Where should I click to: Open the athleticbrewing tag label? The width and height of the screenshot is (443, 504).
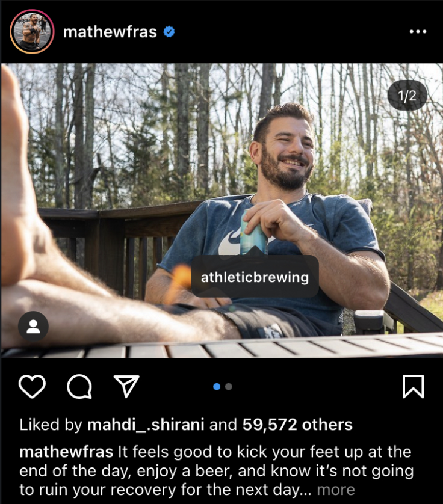point(255,277)
